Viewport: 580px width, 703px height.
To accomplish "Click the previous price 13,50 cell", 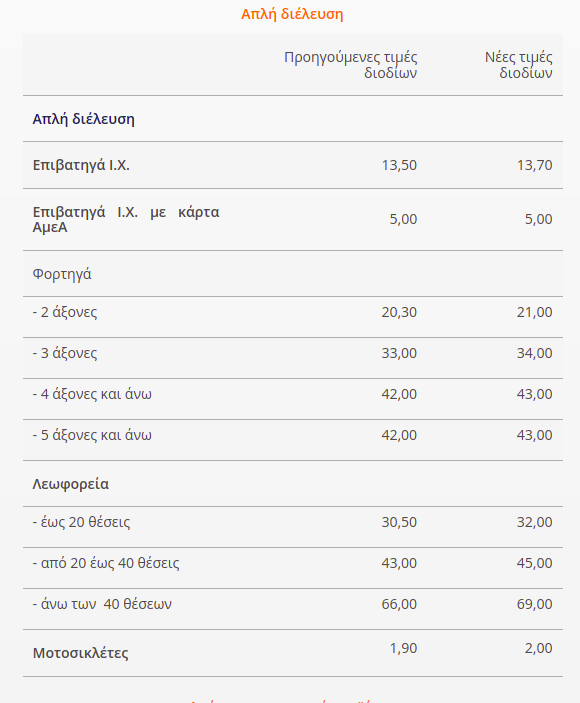I will pos(399,165).
